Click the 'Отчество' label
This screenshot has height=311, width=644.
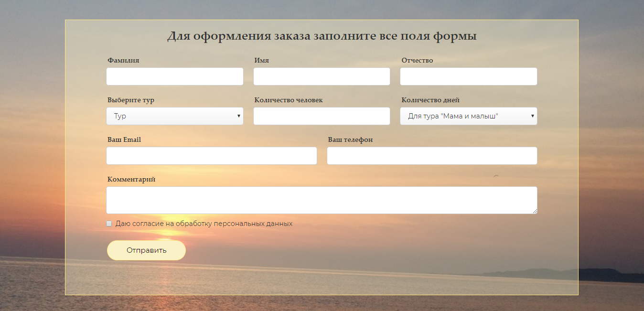point(417,61)
